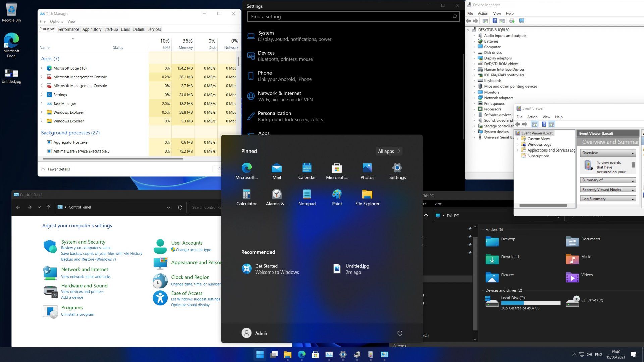Open Control Panel address history dropdown
This screenshot has height=362, width=644.
[168, 207]
